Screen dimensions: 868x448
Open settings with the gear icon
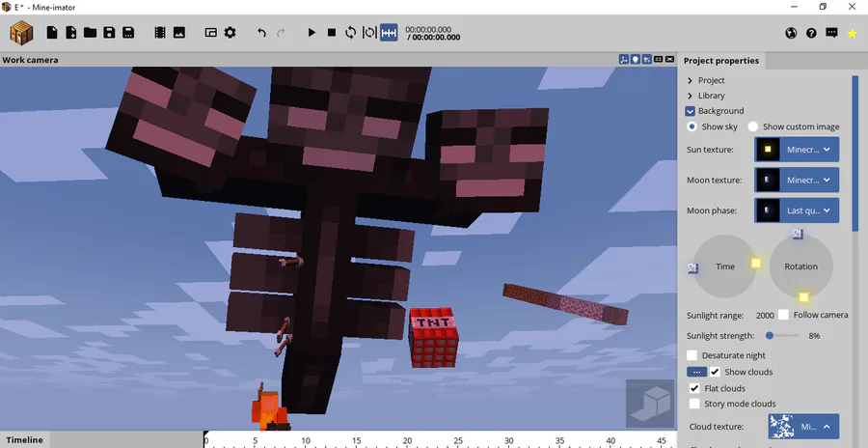[230, 33]
